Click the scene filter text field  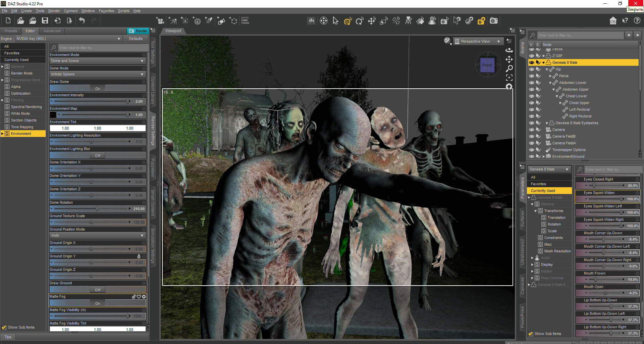click(x=580, y=35)
